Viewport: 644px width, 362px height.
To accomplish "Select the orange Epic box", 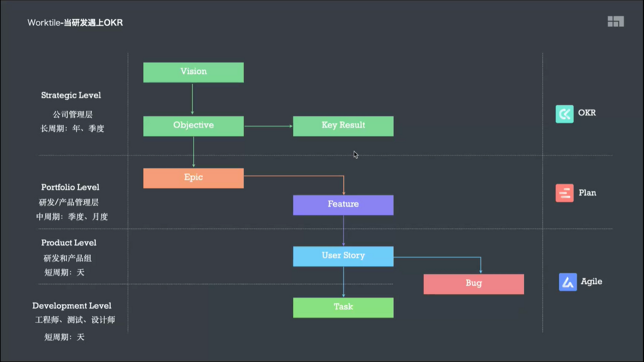I will pos(193,178).
